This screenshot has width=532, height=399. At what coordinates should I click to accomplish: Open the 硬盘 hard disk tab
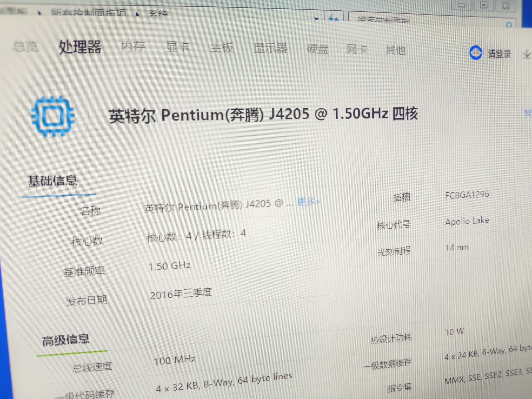click(317, 49)
